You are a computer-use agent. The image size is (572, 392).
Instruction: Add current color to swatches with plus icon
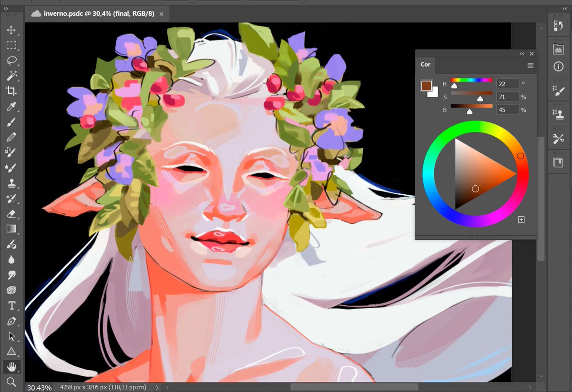pyautogui.click(x=521, y=220)
